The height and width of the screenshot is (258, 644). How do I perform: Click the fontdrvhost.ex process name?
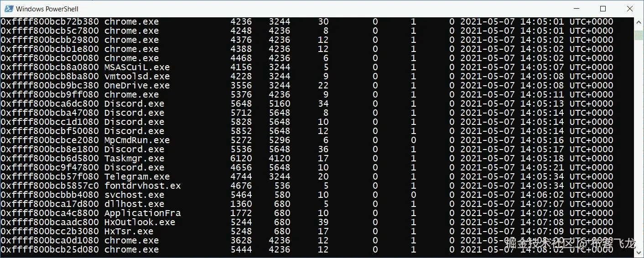[142, 186]
